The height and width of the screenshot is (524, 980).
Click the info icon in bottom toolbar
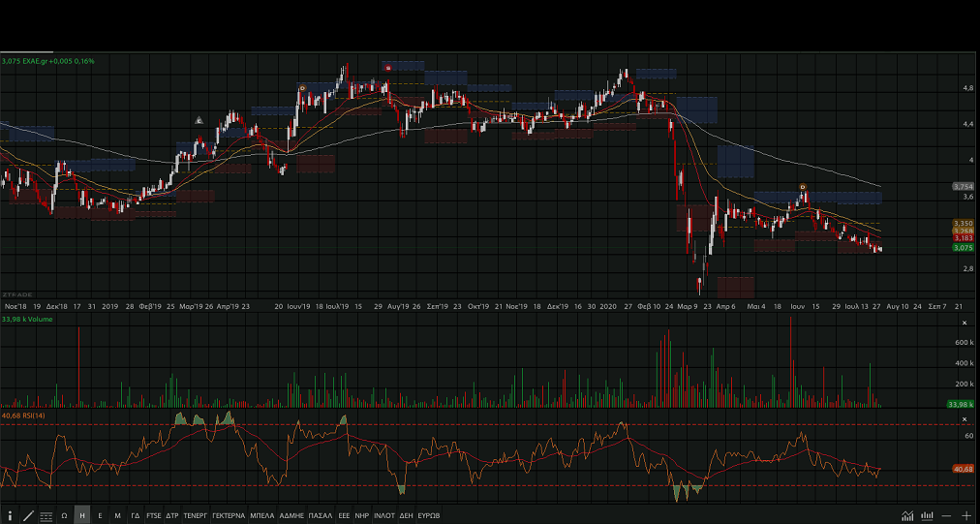10,515
